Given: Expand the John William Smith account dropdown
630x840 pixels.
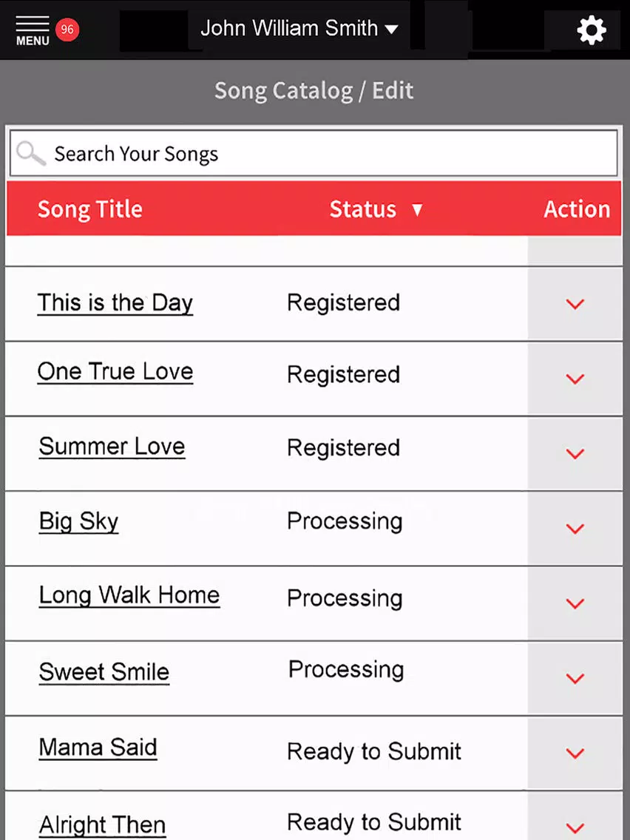Looking at the screenshot, I should [x=299, y=28].
